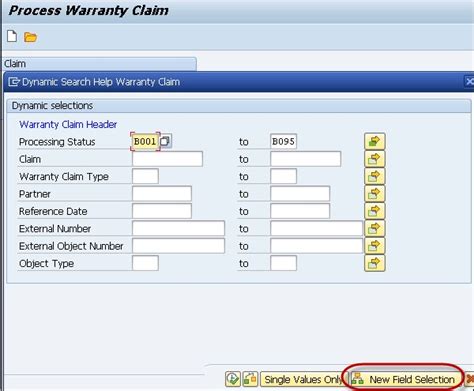This screenshot has height=391, width=474.
Task: Click the New Field Selection button
Action: [x=406, y=379]
